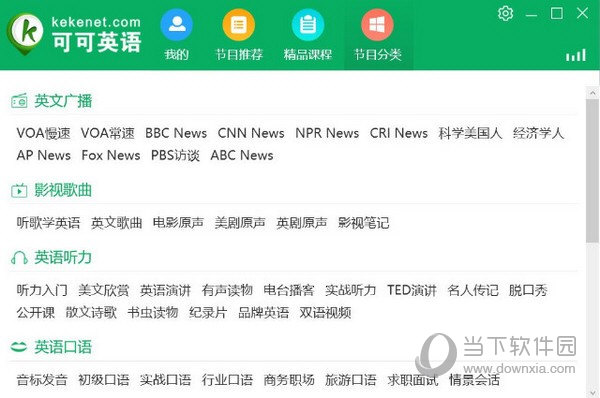Click the lips icon beside 英语口语

tap(19, 347)
